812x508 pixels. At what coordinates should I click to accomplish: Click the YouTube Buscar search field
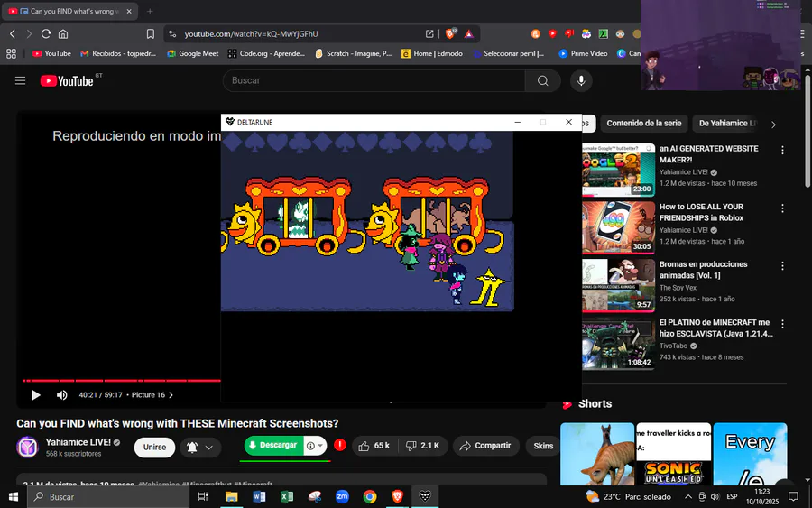coord(374,81)
